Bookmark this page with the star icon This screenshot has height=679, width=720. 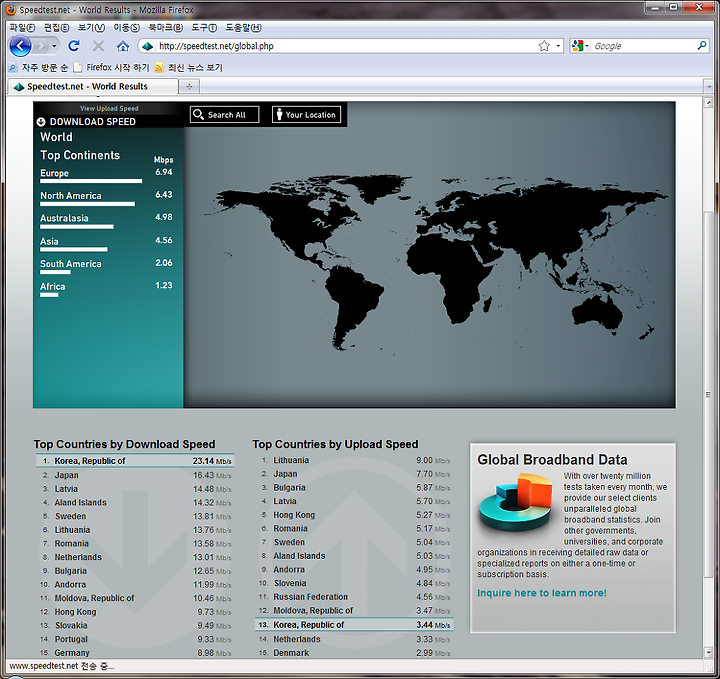[544, 46]
